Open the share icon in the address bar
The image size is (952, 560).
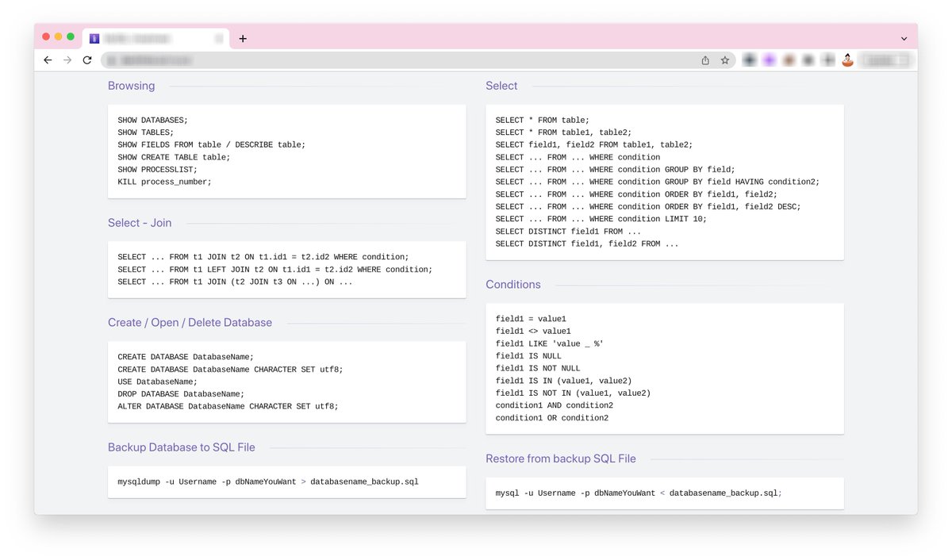click(x=705, y=60)
